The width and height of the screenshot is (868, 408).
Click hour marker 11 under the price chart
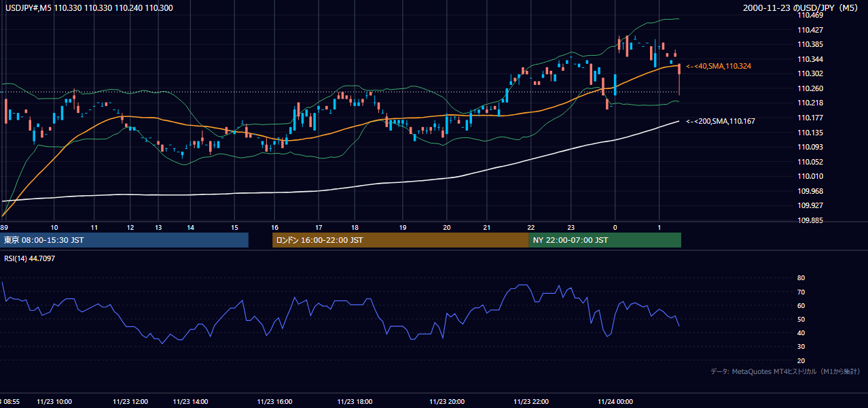94,228
